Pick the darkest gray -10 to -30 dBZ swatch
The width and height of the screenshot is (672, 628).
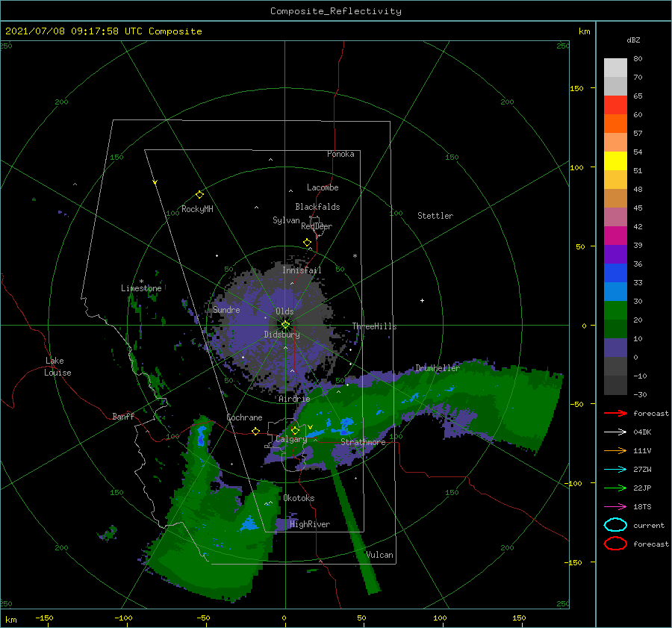click(x=615, y=385)
